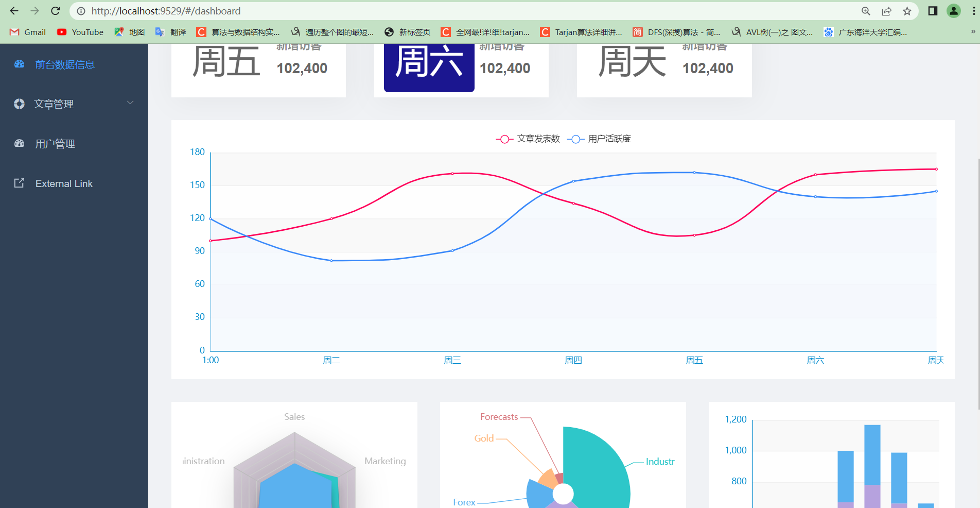Viewport: 980px width, 508px height.
Task: Click the 周六 point on the red line
Action: (815, 175)
